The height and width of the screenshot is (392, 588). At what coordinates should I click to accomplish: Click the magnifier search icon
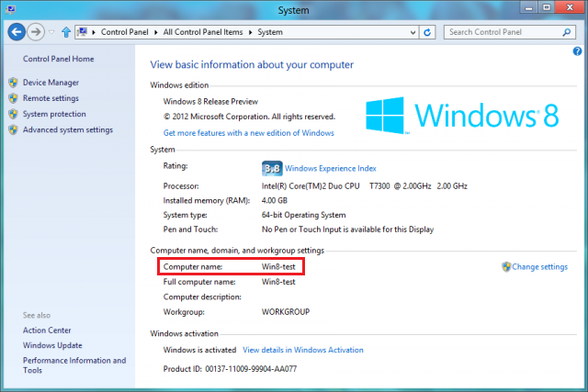pyautogui.click(x=567, y=32)
